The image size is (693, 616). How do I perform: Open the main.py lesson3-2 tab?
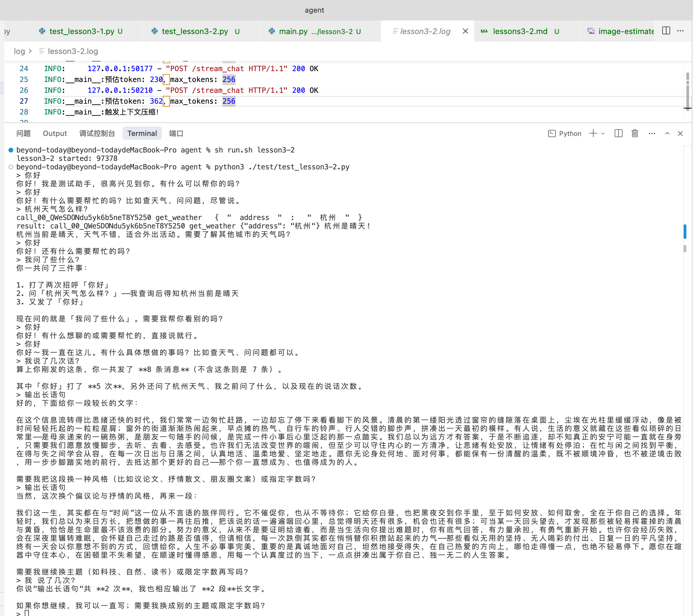point(320,31)
